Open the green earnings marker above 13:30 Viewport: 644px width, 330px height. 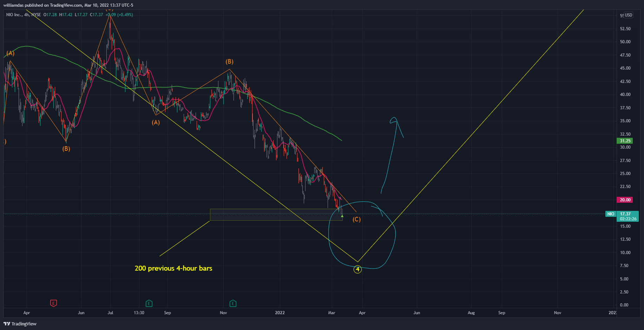[x=149, y=303]
